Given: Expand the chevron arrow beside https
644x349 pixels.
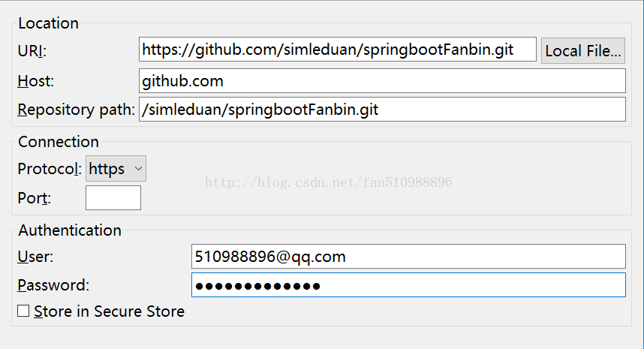Looking at the screenshot, I should pos(138,168).
